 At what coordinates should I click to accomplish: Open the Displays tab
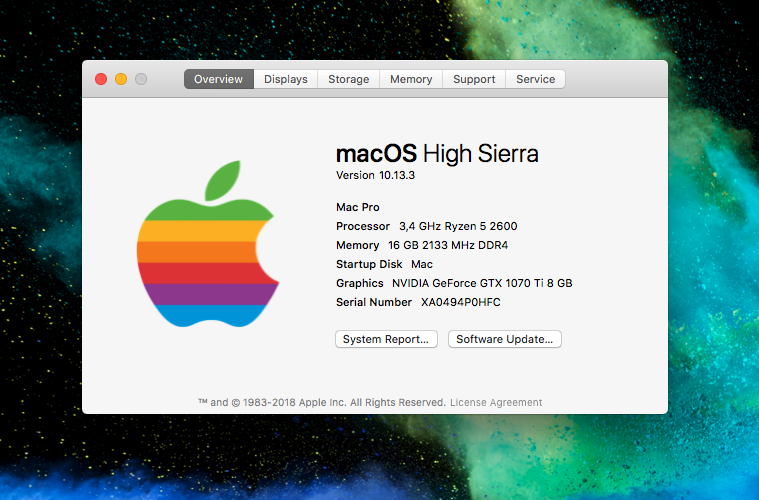(286, 79)
